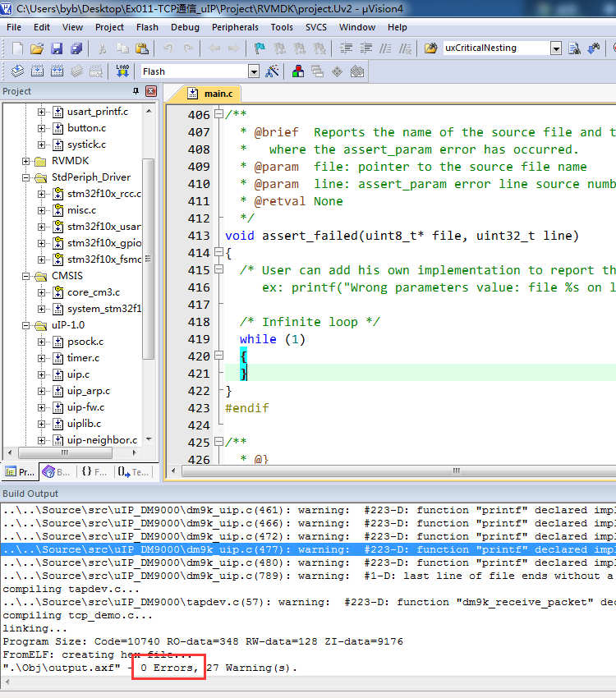The image size is (616, 698).
Task: Cut selection with the scissors icon
Action: (103, 48)
